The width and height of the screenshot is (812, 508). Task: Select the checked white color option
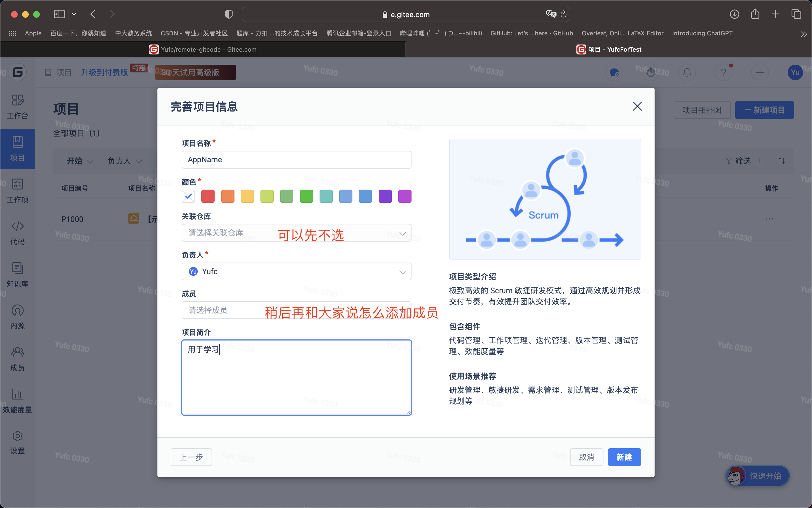click(x=188, y=196)
